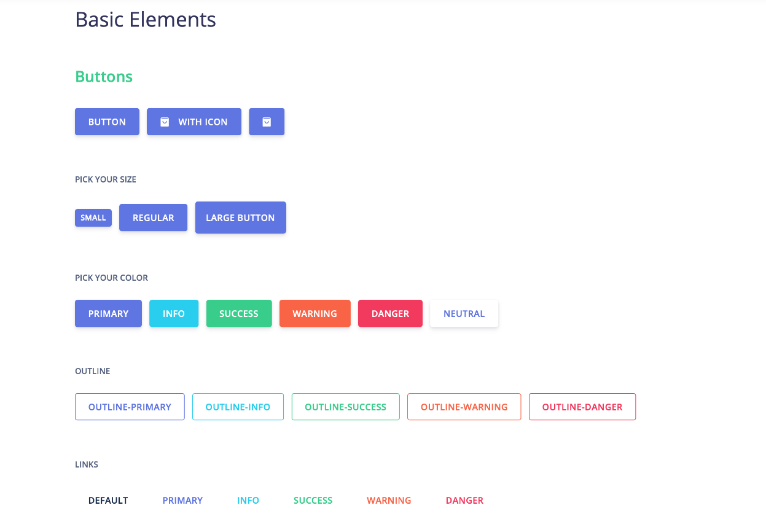This screenshot has height=532, width=766.
Task: Open the DEFAULT link
Action: (x=108, y=500)
